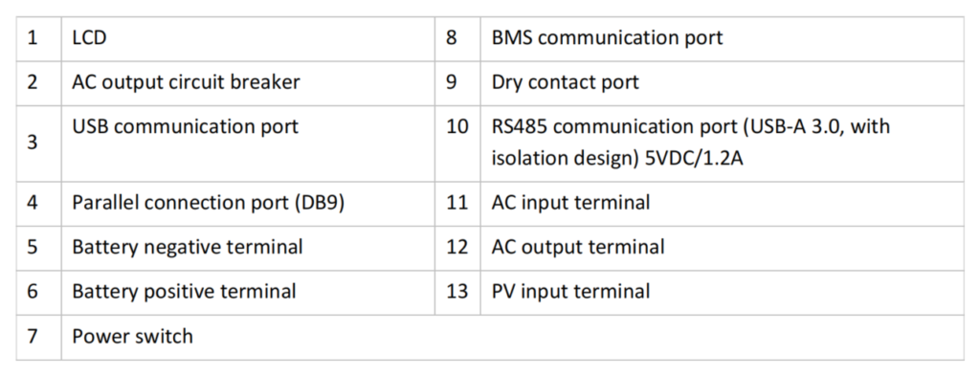980x375 pixels.
Task: Click the RS485 communication port description
Action: [691, 143]
